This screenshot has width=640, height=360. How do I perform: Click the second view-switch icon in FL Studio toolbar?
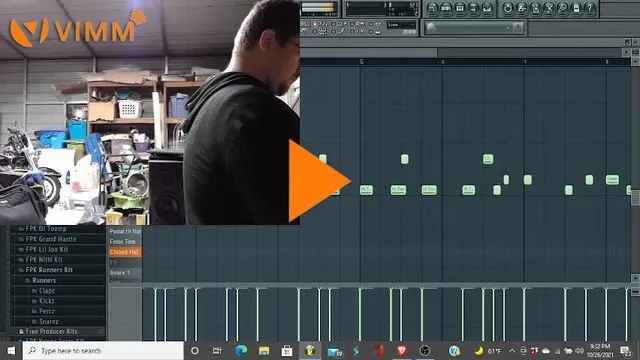tap(446, 8)
